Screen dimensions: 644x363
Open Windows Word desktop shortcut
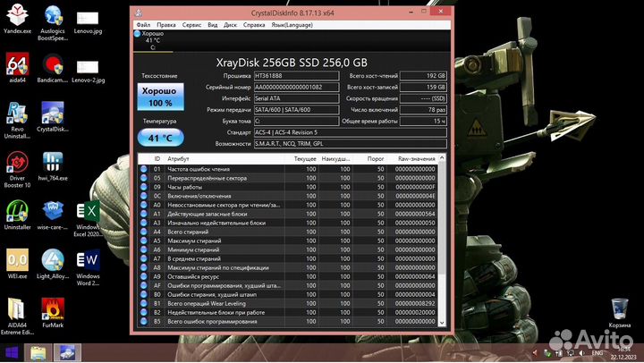click(x=88, y=267)
